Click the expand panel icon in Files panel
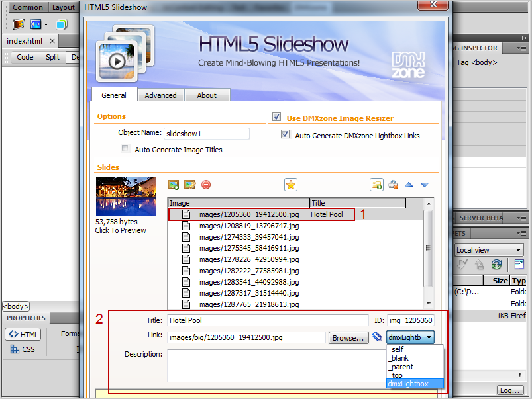This screenshot has height=399, width=532. coord(519,265)
